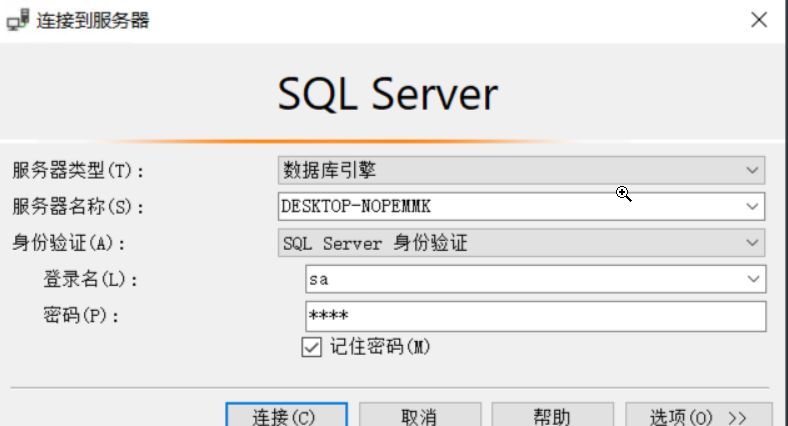
Task: Expand the 服务器类型 dropdown arrow
Action: click(753, 171)
